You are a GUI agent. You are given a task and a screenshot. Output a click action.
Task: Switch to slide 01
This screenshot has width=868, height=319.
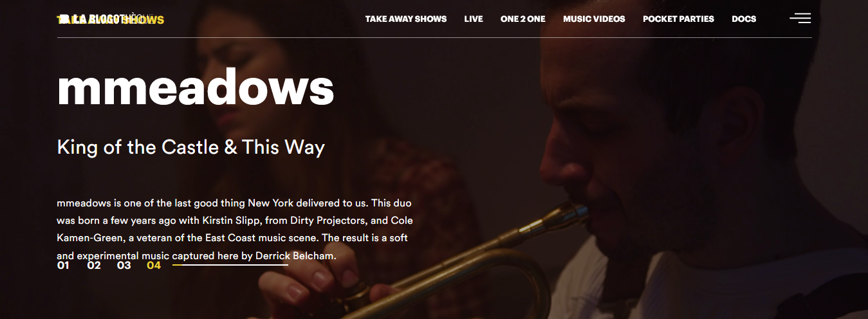(63, 265)
